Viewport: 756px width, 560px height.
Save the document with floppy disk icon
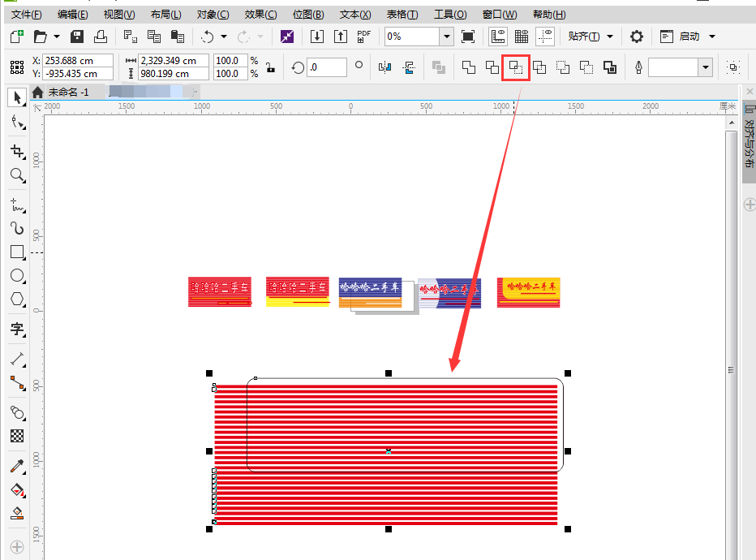(x=77, y=37)
